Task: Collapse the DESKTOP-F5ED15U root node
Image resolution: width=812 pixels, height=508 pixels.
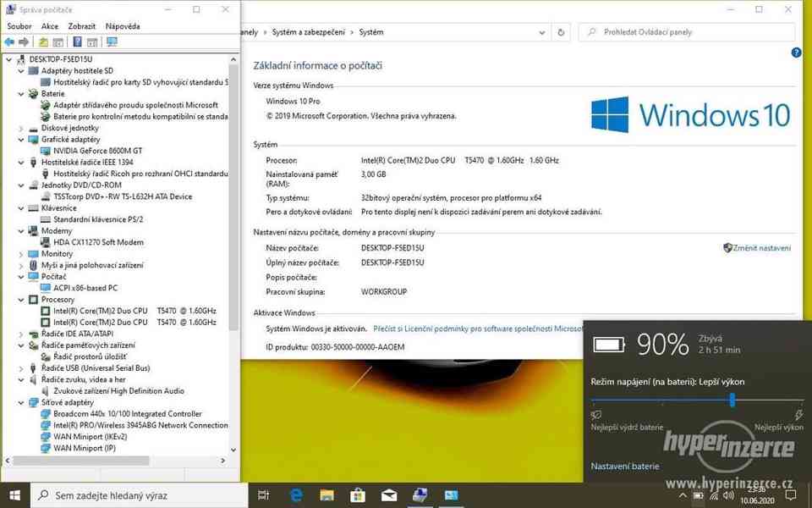Action: [8, 59]
